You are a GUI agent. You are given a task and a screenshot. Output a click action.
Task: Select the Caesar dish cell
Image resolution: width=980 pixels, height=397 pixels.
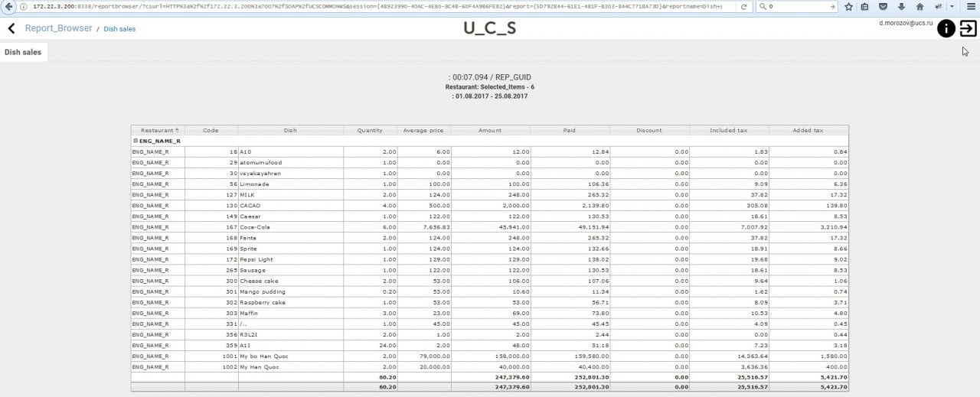290,216
